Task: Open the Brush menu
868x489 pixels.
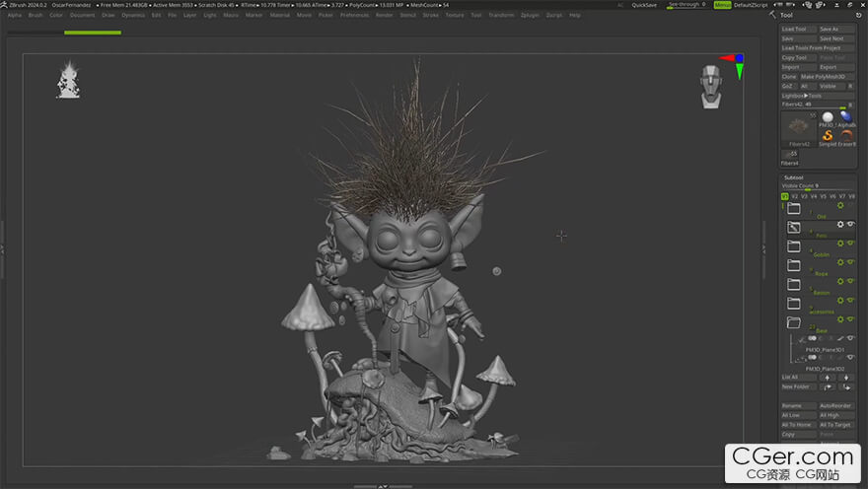Action: (x=36, y=16)
